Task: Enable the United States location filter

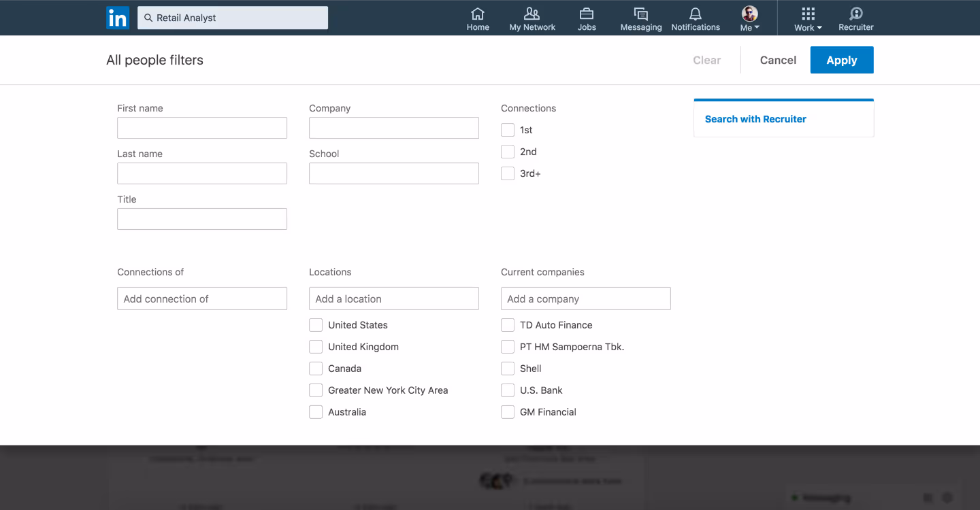Action: pyautogui.click(x=315, y=324)
